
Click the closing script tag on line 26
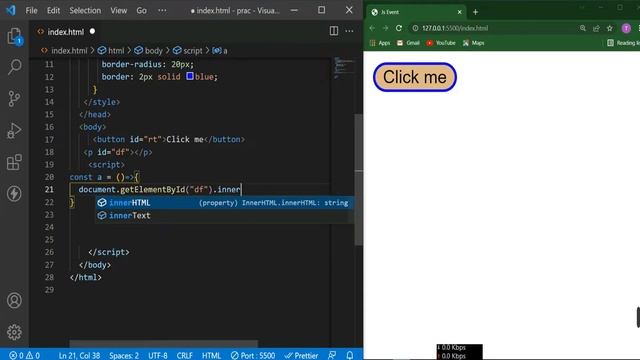coord(109,252)
